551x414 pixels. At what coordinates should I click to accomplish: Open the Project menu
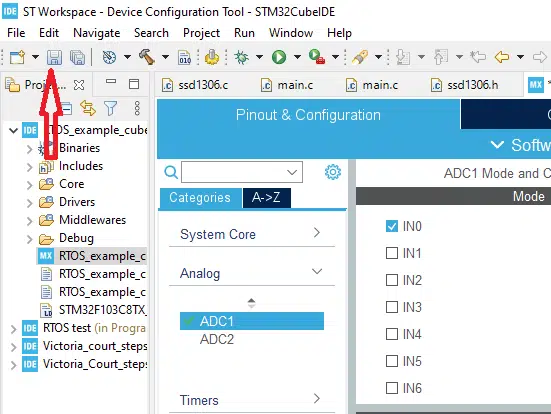tap(201, 33)
